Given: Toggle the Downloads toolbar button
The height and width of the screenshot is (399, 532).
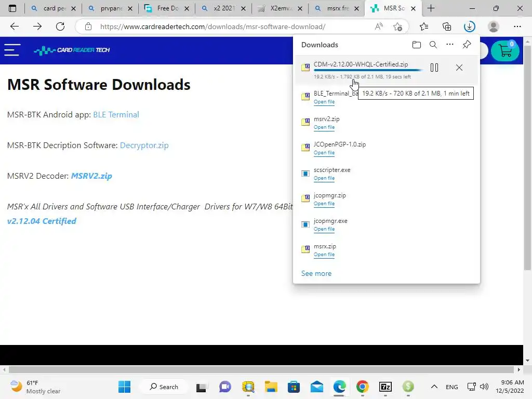Looking at the screenshot, I should click(x=470, y=26).
